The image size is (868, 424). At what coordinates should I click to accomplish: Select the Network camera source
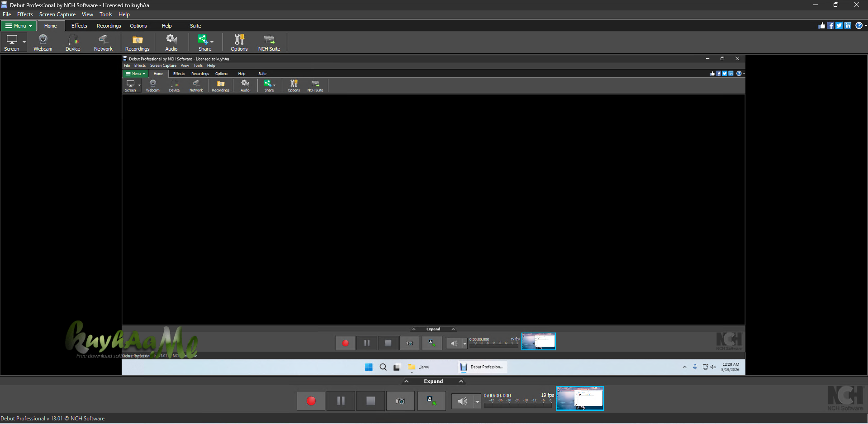click(103, 42)
